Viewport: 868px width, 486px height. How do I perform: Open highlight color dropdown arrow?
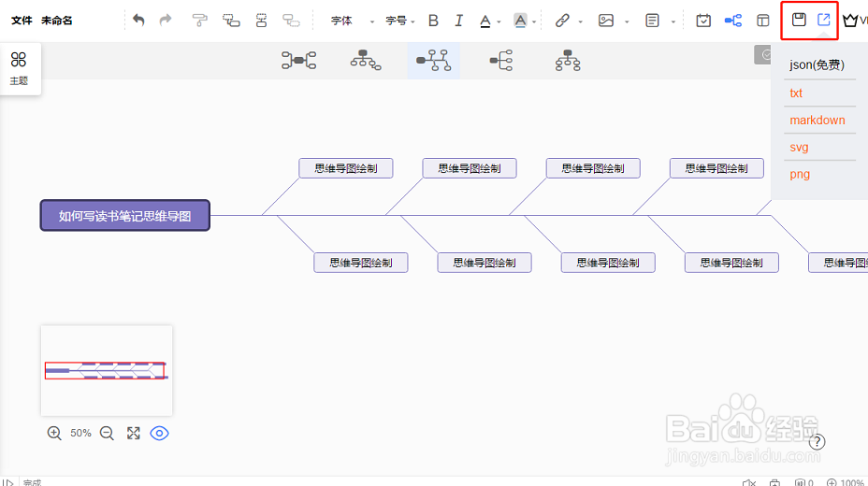(x=534, y=22)
